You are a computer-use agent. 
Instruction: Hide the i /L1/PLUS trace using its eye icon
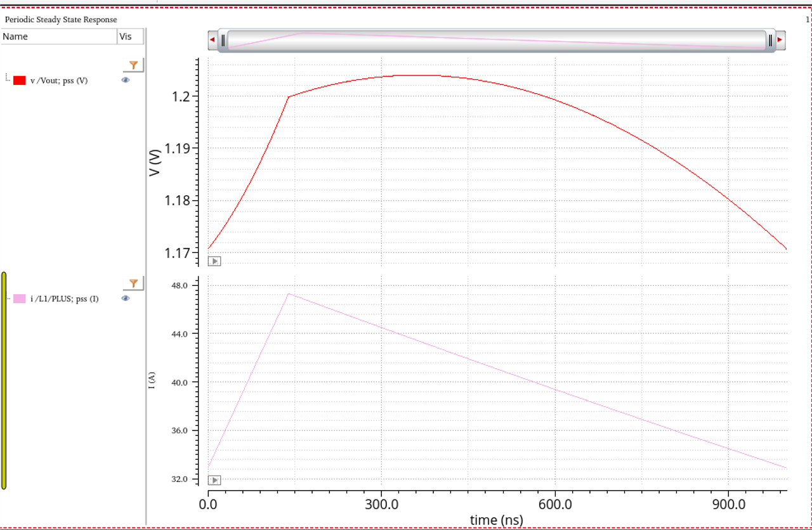coord(126,299)
